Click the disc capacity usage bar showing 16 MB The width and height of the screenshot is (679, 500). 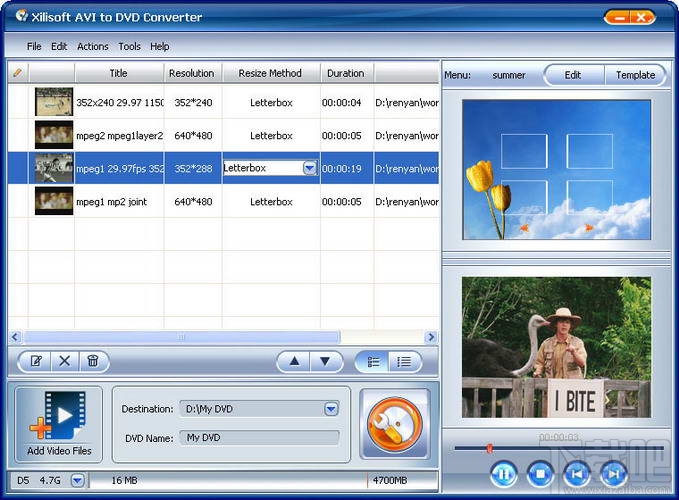pyautogui.click(x=263, y=480)
